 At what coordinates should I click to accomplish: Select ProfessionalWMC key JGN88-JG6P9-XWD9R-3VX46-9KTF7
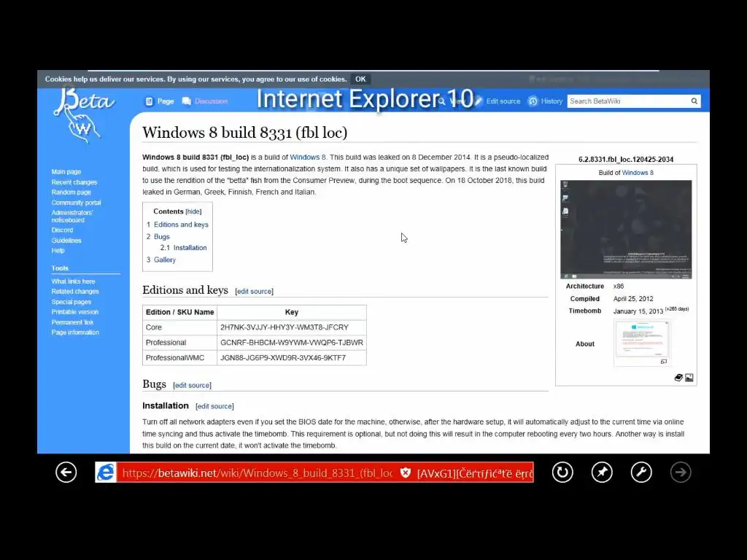click(x=283, y=357)
